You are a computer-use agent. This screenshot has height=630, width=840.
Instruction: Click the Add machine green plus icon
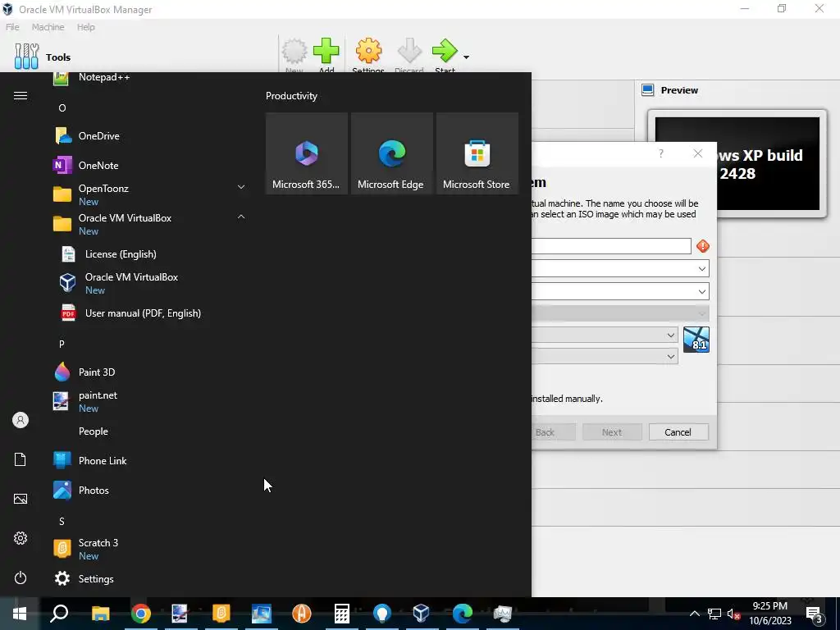326,52
